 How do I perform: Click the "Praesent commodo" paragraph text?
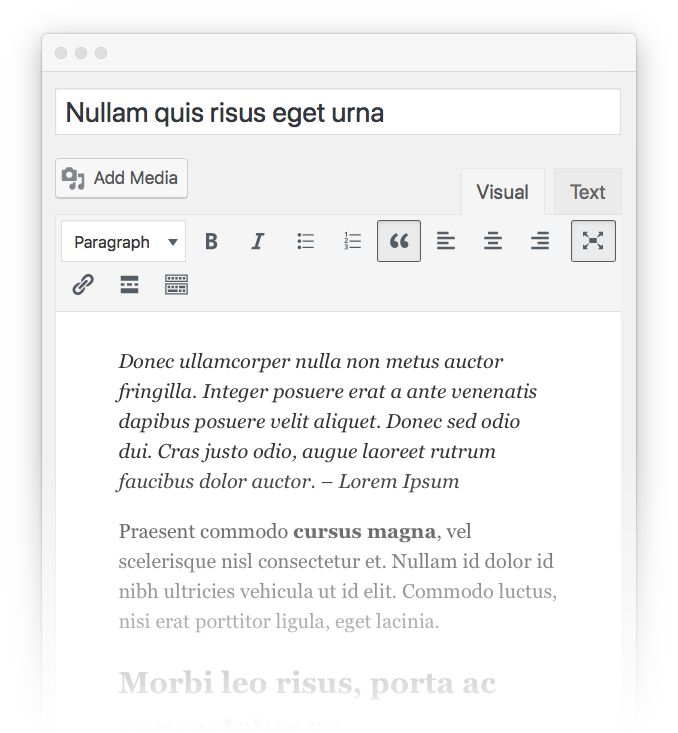(x=338, y=576)
